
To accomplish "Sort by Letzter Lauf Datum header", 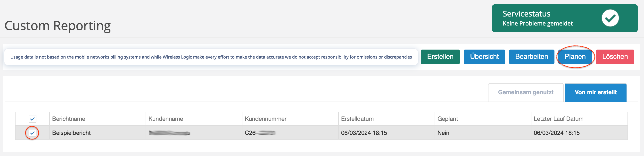I will (x=558, y=119).
